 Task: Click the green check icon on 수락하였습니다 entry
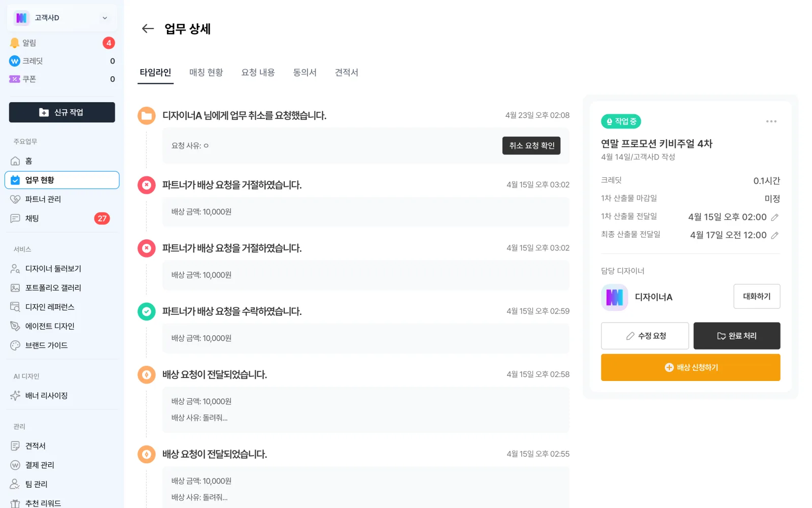point(147,311)
